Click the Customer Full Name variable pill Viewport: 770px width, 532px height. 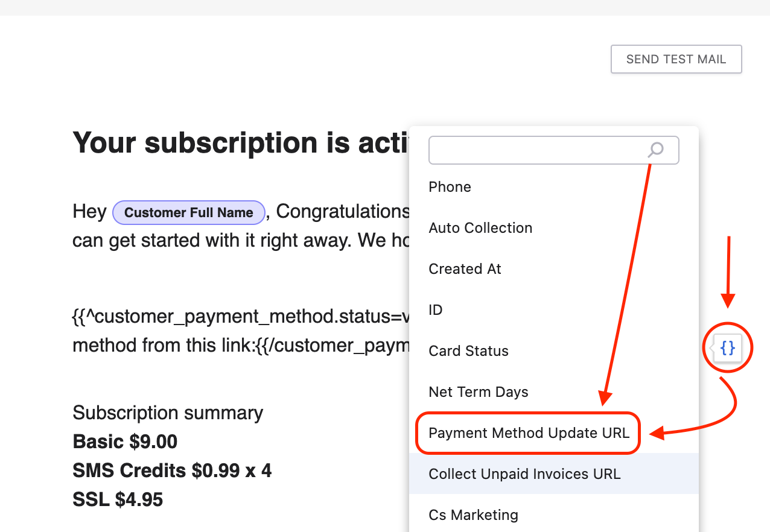pos(188,212)
